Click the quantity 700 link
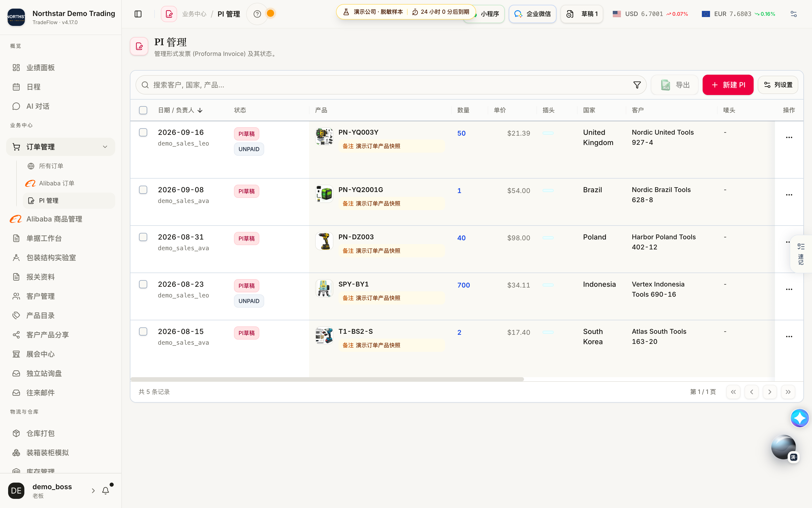This screenshot has height=508, width=812. click(x=463, y=285)
